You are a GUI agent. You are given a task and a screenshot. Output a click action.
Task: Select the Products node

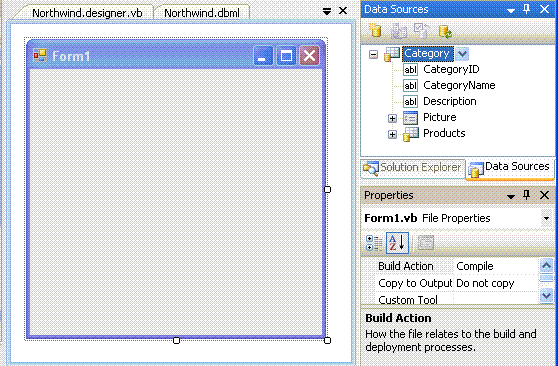pos(444,133)
